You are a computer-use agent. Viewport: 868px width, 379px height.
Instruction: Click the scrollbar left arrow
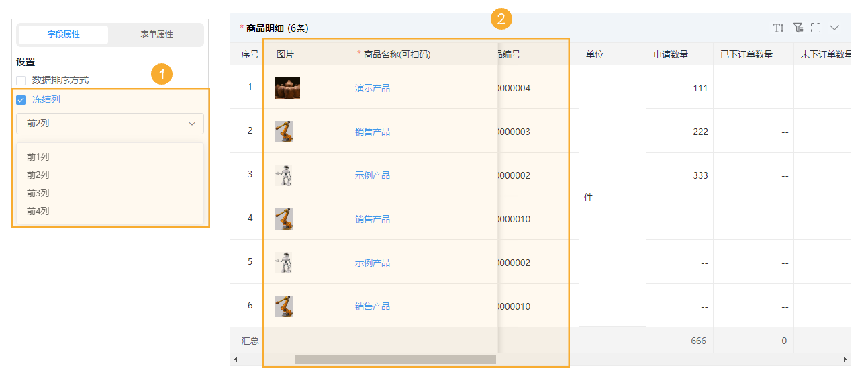click(235, 360)
